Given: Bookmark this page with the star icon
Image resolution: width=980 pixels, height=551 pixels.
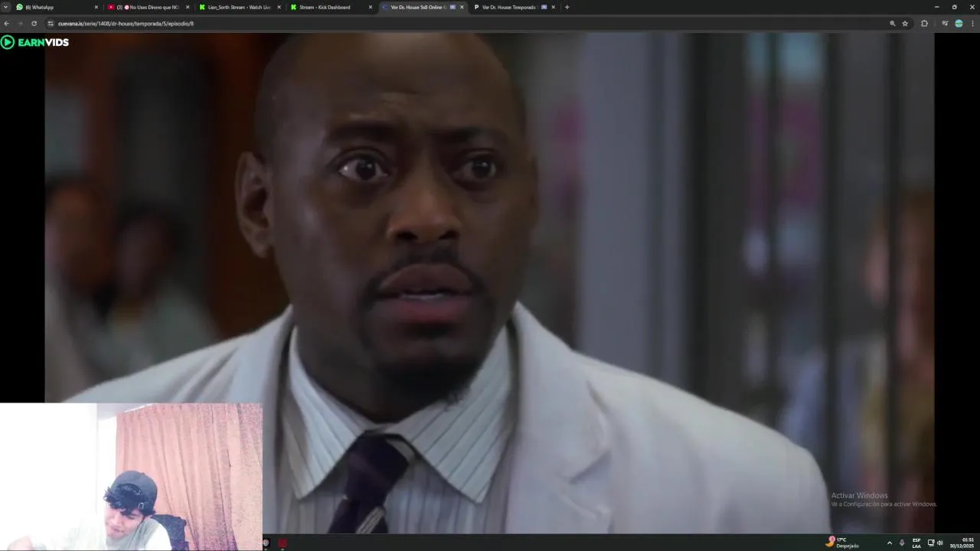Looking at the screenshot, I should point(905,23).
